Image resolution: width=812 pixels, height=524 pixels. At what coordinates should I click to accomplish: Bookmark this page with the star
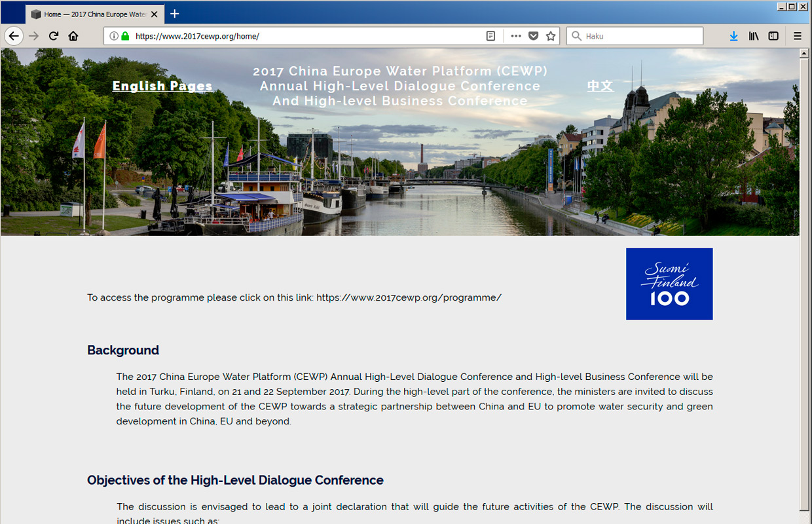(x=551, y=36)
